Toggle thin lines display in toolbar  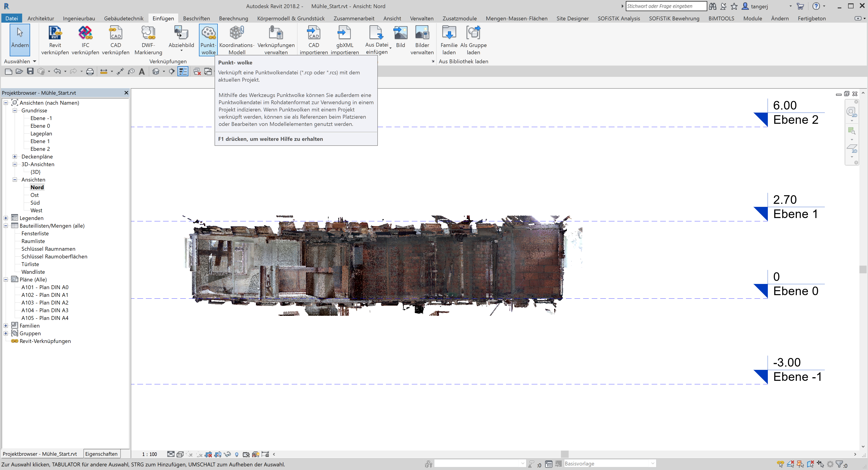click(x=183, y=71)
